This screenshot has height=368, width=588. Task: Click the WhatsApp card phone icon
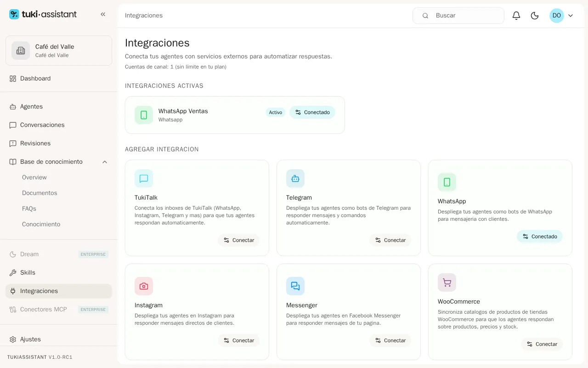(x=447, y=182)
